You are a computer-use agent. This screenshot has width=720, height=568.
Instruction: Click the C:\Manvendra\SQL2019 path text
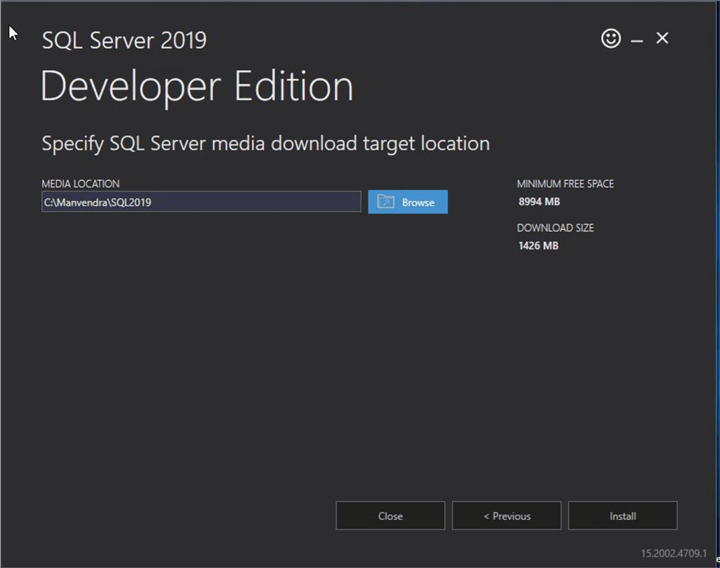97,202
